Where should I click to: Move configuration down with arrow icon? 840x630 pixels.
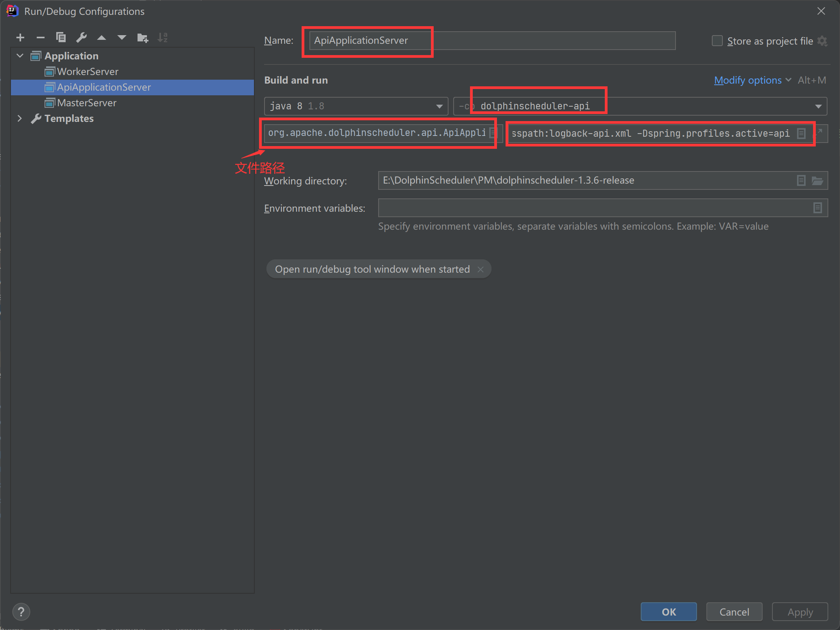(122, 37)
